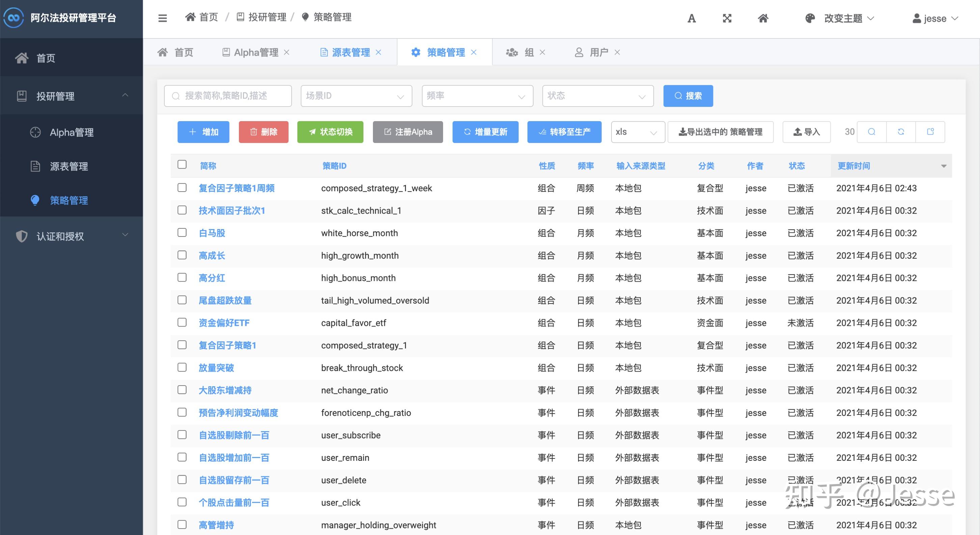Click magnifier icon beside the 30 count
980x535 pixels.
[872, 132]
